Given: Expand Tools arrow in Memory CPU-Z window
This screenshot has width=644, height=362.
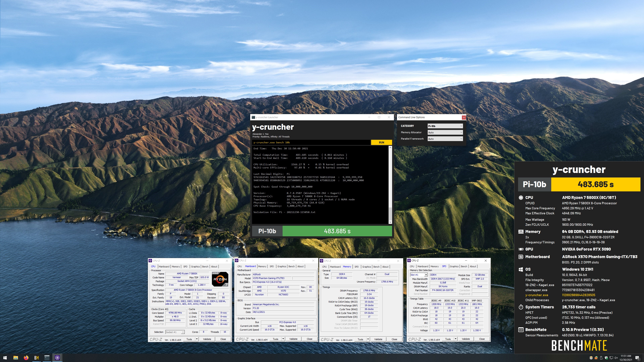Looking at the screenshot, I should click(368, 339).
